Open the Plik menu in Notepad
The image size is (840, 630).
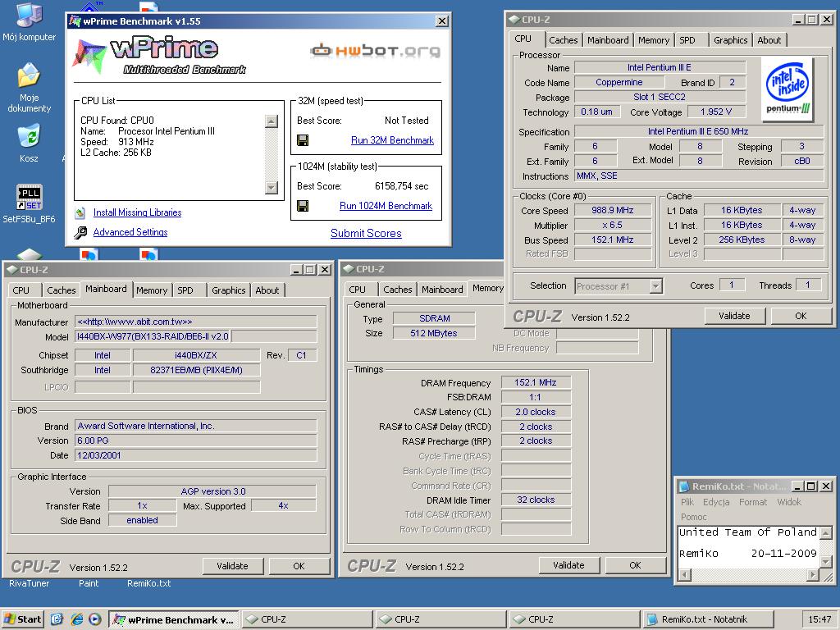[x=687, y=503]
